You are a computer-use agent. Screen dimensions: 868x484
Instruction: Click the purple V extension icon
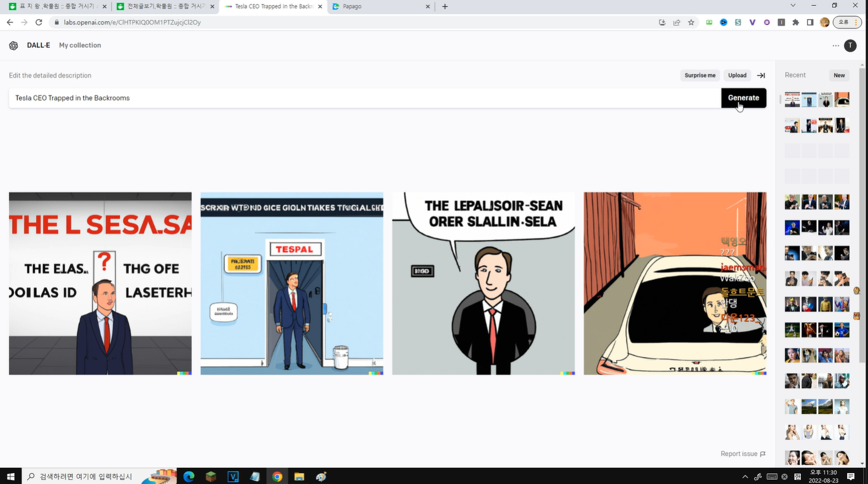pos(752,23)
